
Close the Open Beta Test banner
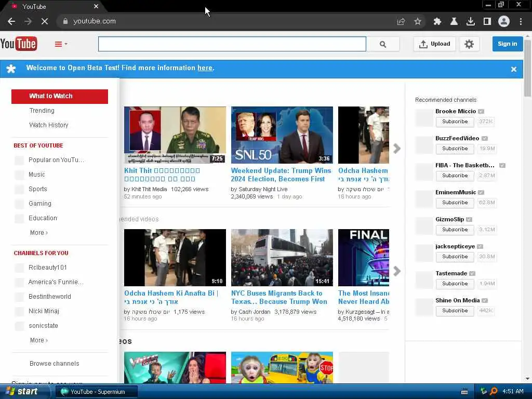(x=514, y=69)
